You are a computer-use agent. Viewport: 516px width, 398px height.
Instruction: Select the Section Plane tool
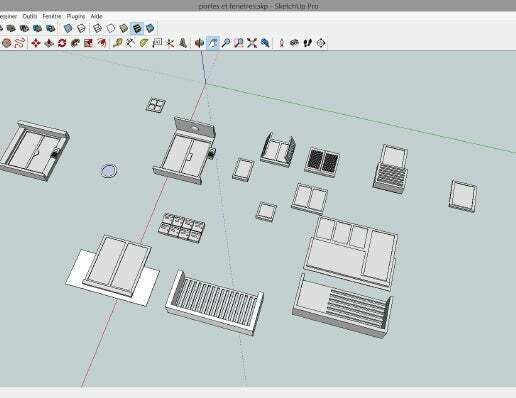pos(321,43)
